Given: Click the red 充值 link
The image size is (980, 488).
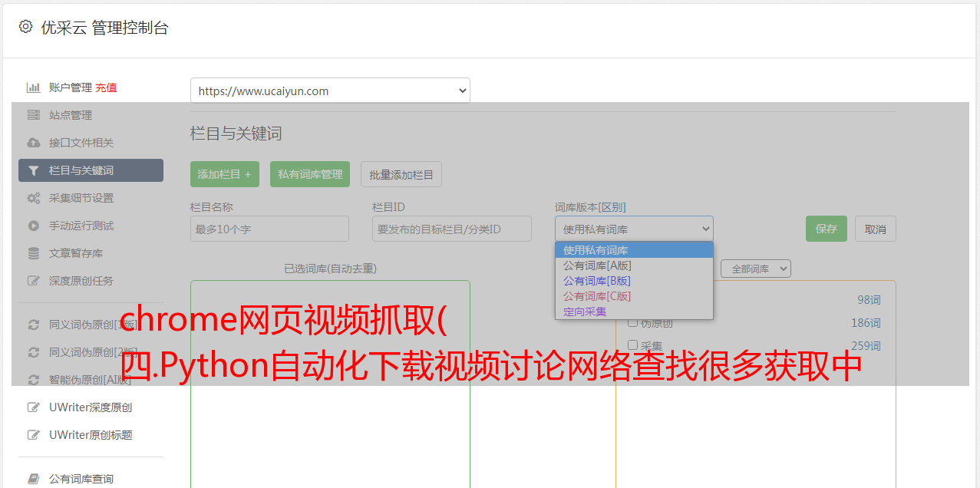Looking at the screenshot, I should tap(106, 87).
